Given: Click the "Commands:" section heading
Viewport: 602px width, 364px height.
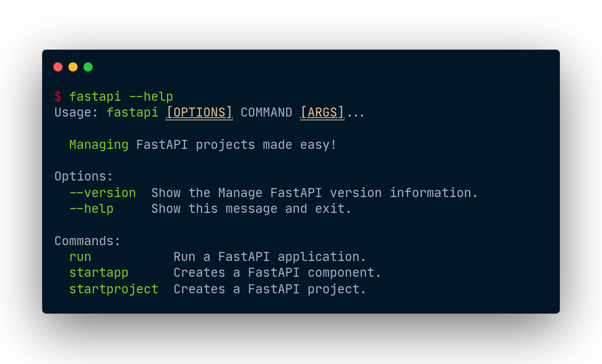Looking at the screenshot, I should [87, 241].
